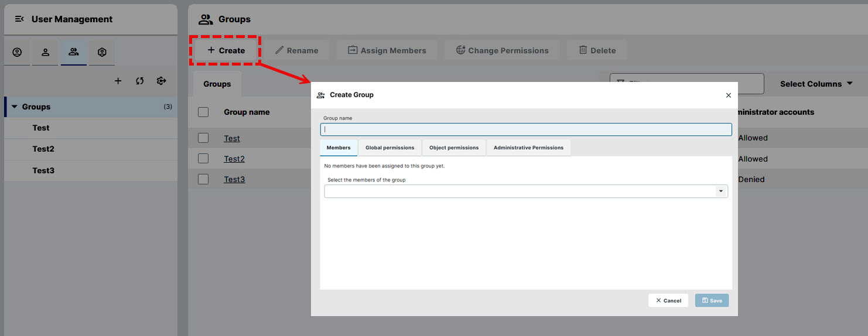The image size is (868, 336).
Task: Open the Test2 group link
Action: 234,159
